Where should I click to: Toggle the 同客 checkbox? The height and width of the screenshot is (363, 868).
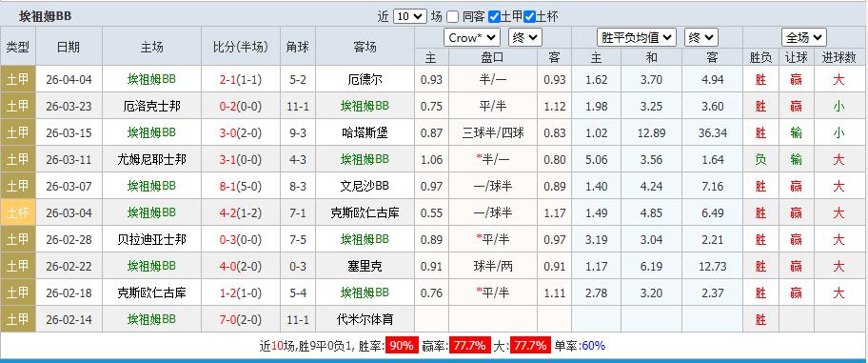453,16
